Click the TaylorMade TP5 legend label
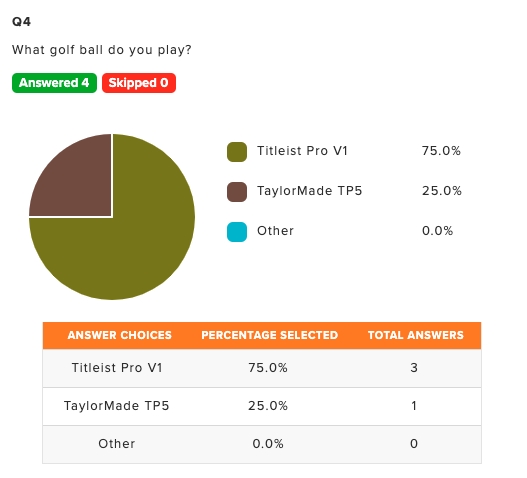This screenshot has width=527, height=478. (310, 191)
